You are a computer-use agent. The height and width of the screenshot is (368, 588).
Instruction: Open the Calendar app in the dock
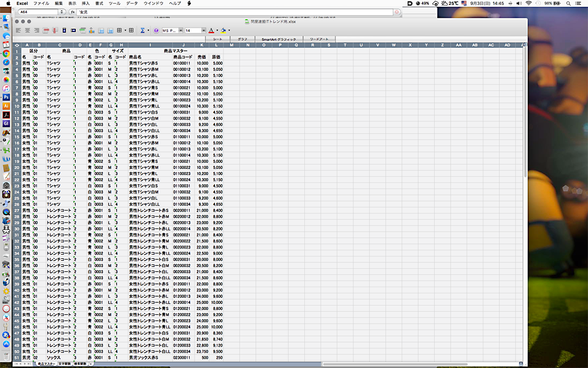(x=6, y=44)
